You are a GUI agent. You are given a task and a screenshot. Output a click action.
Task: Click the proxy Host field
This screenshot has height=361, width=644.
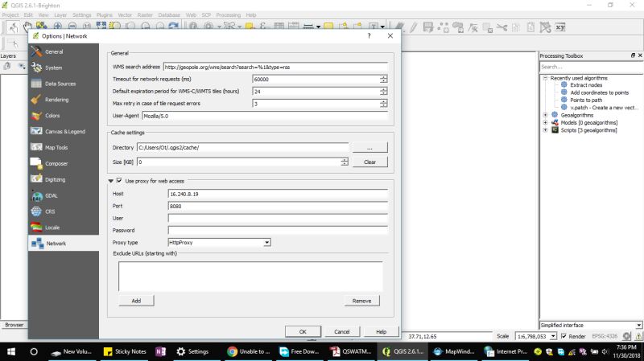coord(278,194)
